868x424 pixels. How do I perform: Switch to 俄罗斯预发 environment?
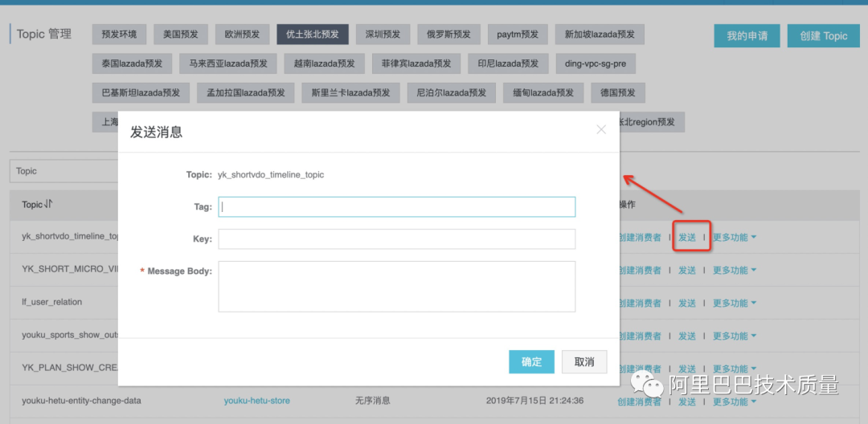pyautogui.click(x=449, y=35)
